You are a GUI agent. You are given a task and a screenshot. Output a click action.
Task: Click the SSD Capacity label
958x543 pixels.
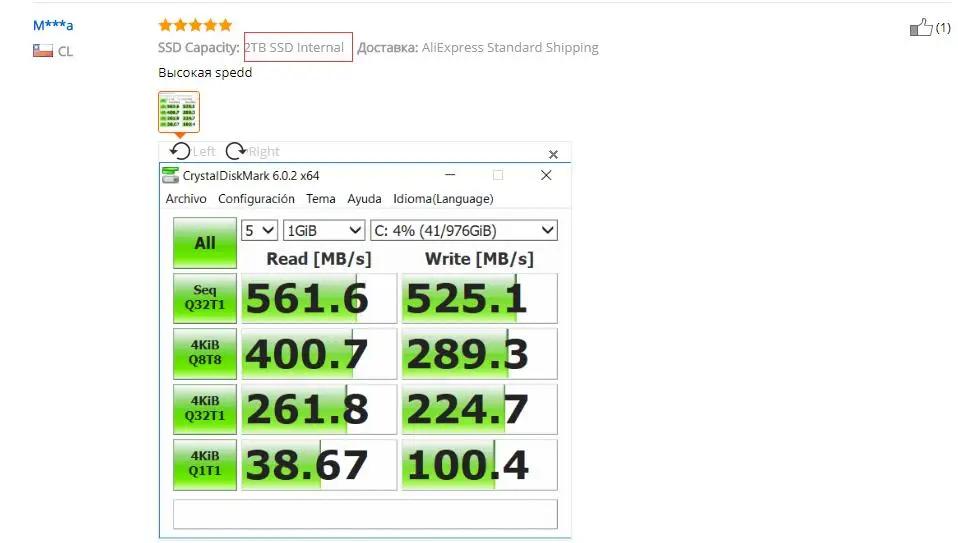pyautogui.click(x=199, y=48)
